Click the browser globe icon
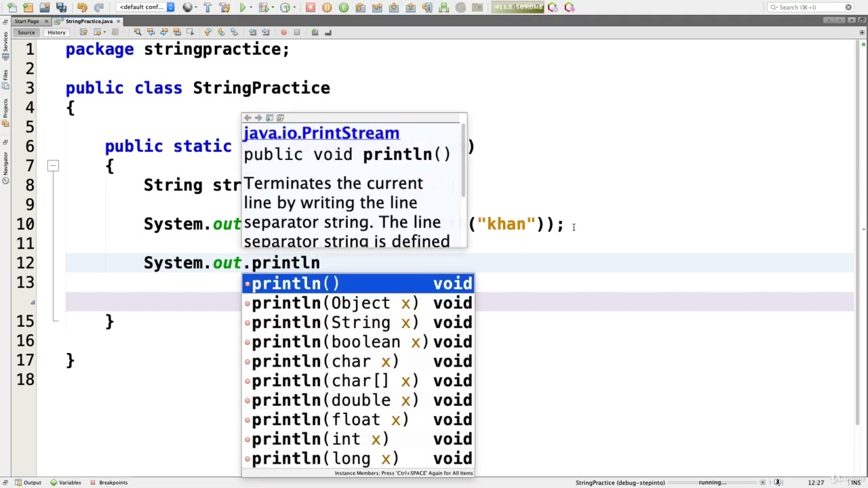Image resolution: width=868 pixels, height=488 pixels. coord(188,7)
